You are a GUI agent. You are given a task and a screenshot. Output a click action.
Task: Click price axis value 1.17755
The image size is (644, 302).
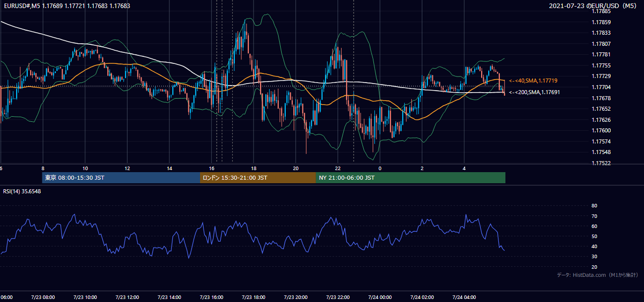pos(602,65)
